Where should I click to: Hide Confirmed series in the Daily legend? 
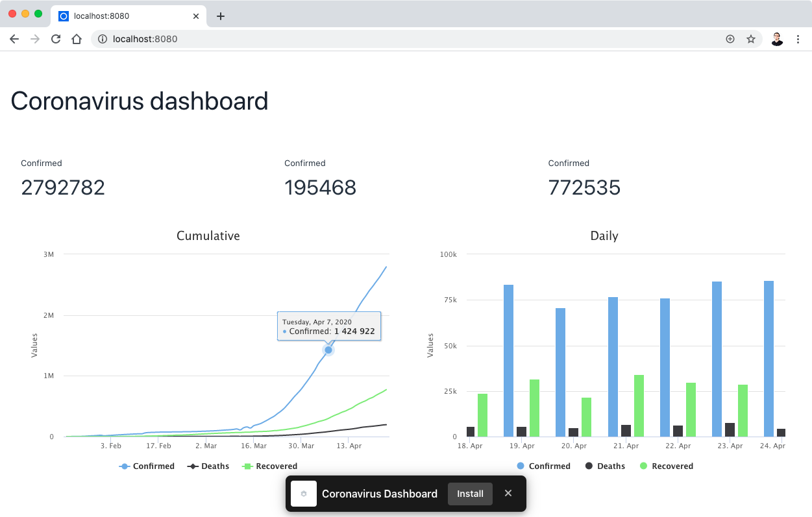click(x=544, y=466)
